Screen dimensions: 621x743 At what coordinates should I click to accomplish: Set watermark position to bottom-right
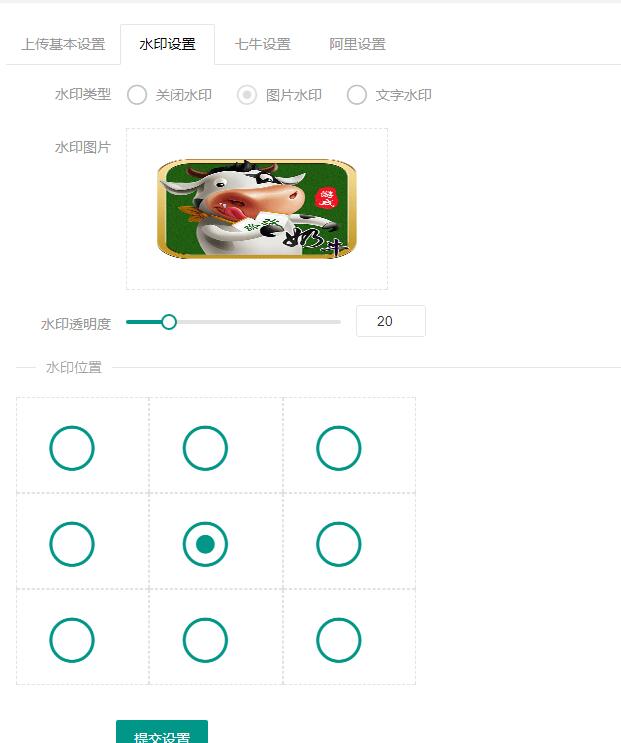[x=339, y=640]
